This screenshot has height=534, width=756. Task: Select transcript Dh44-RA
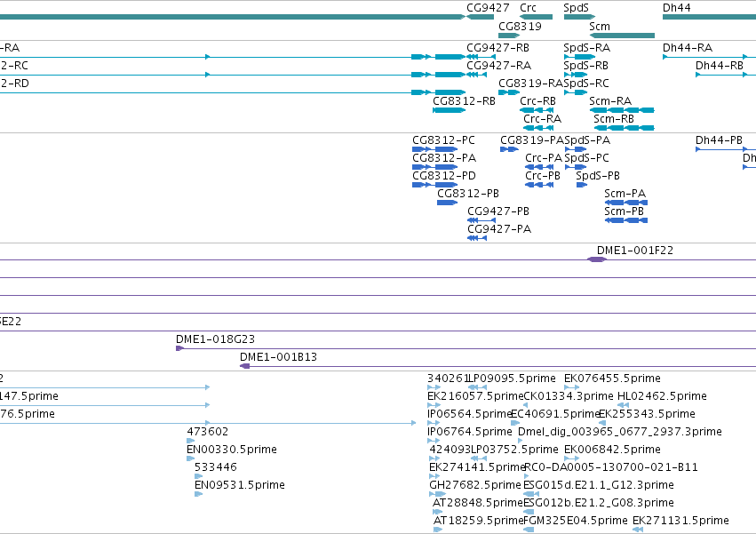(x=688, y=48)
